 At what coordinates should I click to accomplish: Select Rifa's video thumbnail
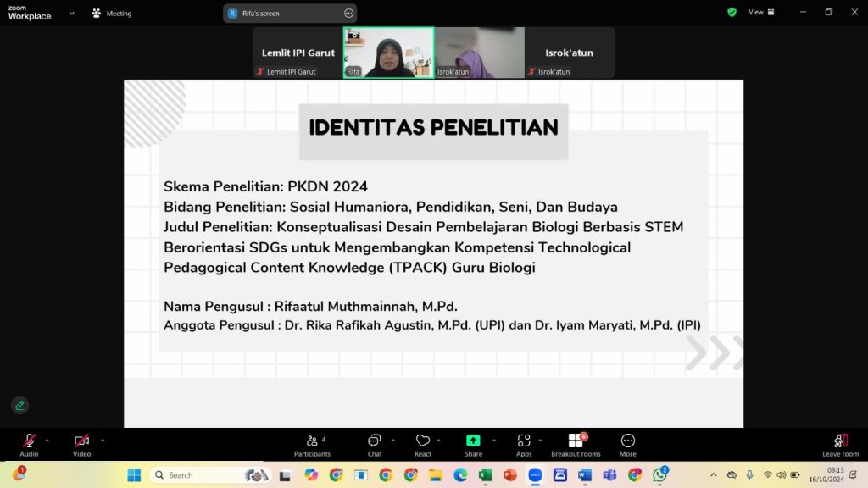click(x=388, y=53)
